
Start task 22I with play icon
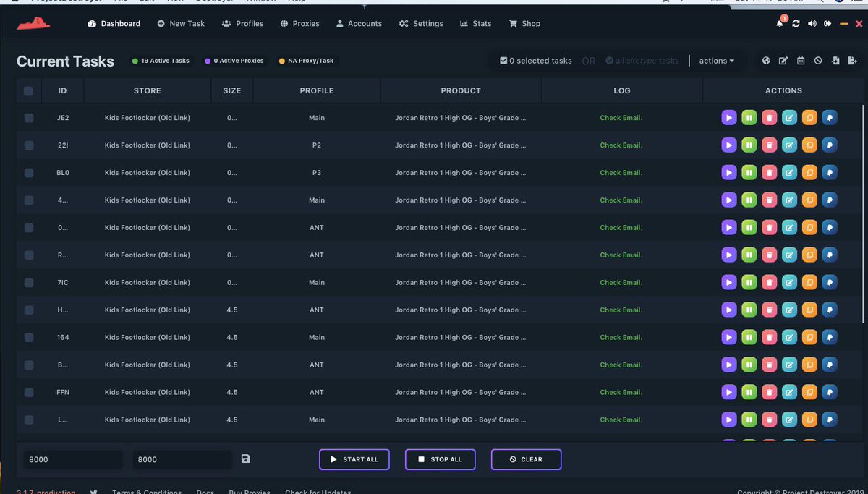[729, 145]
